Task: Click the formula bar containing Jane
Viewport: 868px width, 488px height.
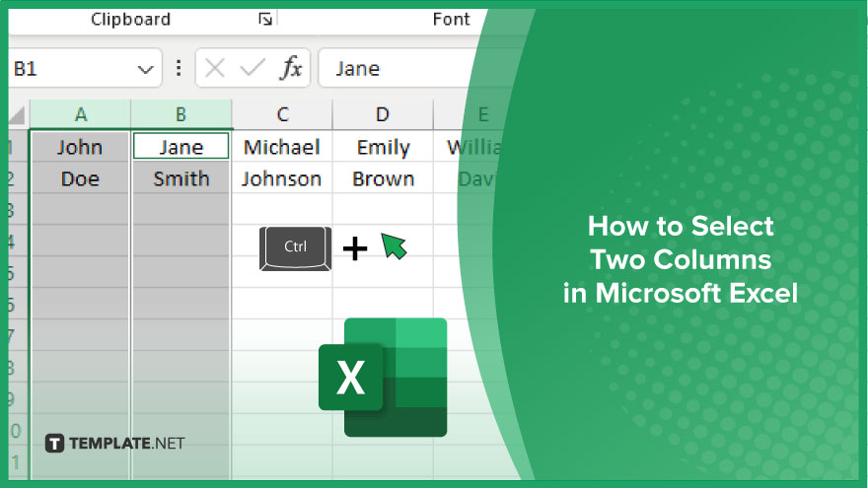Action: (x=399, y=68)
